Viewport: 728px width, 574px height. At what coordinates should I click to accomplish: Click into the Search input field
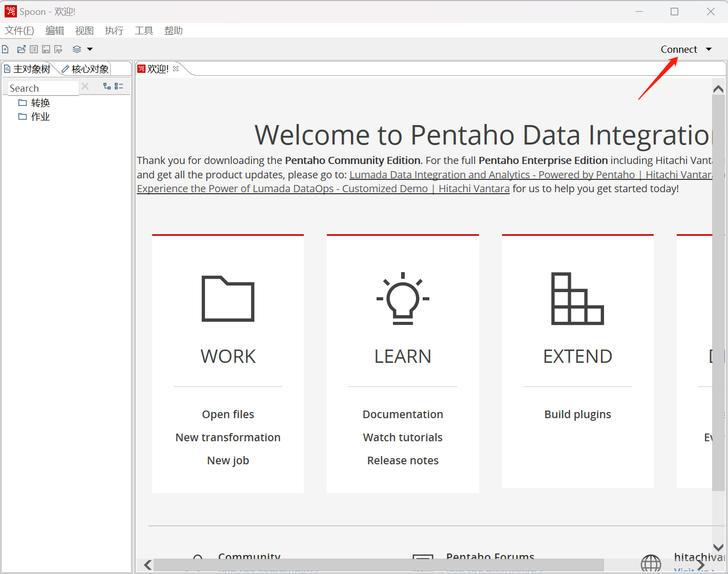[x=42, y=88]
